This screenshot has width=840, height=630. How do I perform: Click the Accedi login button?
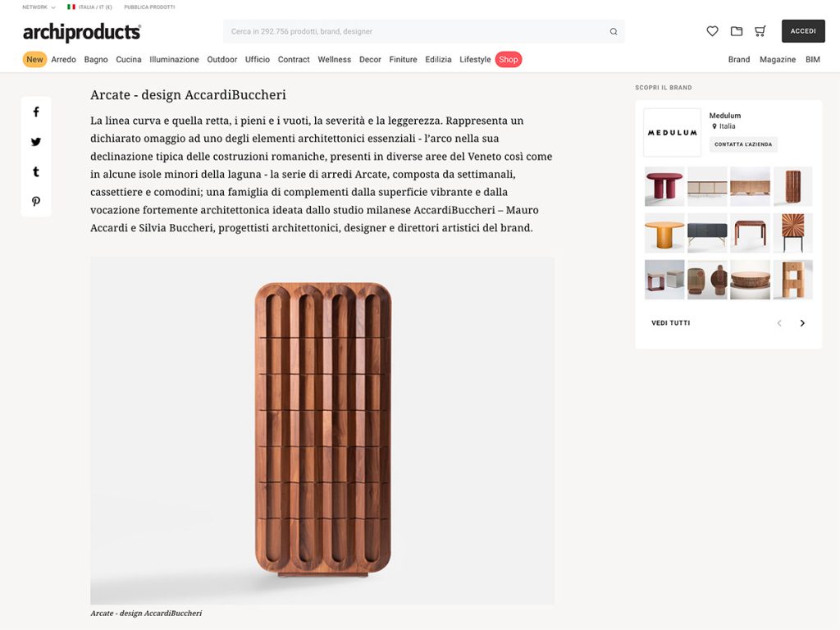[803, 31]
